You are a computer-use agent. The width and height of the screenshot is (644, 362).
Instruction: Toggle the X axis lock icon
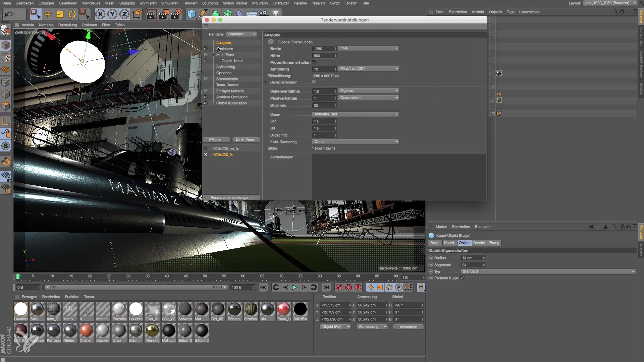coord(100,14)
